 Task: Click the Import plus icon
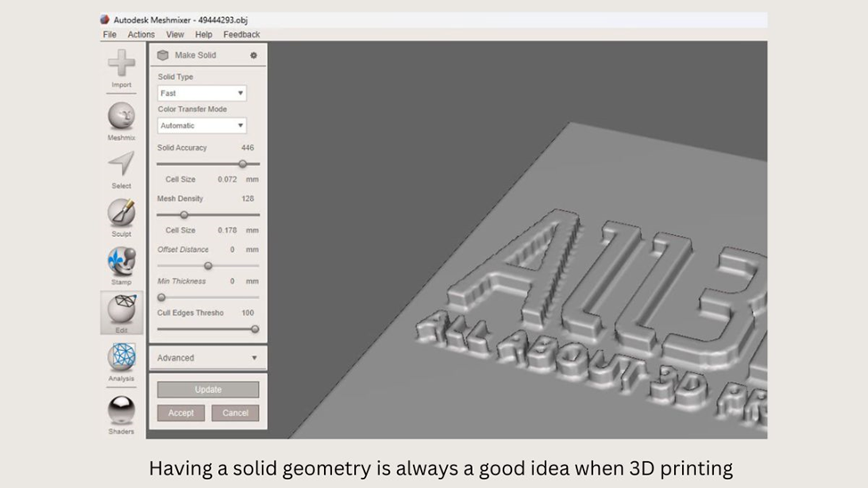pos(121,62)
